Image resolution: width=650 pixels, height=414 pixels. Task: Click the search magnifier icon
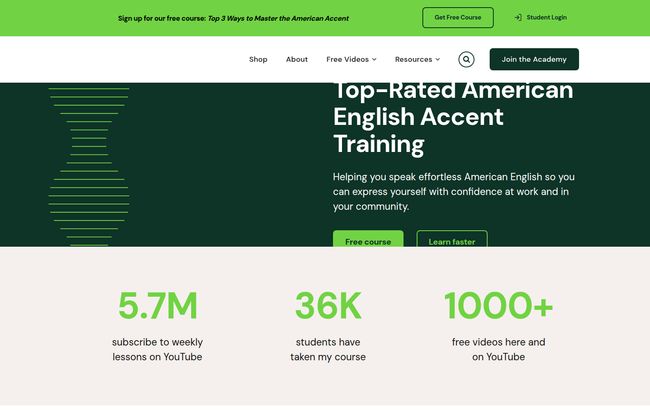466,59
